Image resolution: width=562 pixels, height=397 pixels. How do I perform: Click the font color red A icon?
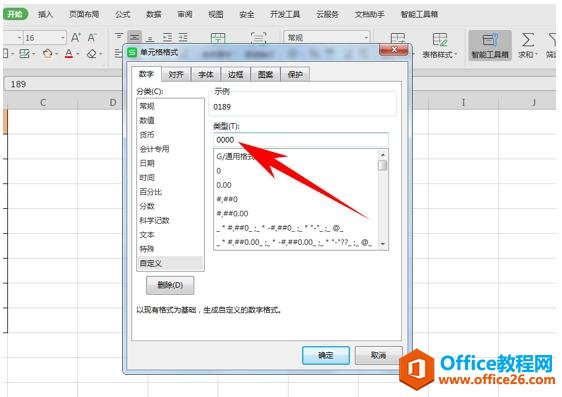pyautogui.click(x=69, y=54)
